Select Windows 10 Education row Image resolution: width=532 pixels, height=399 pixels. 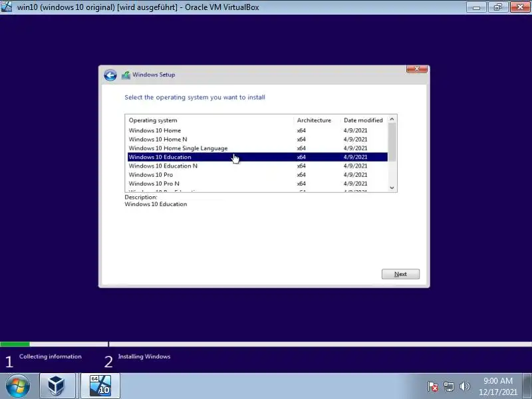[257, 157]
